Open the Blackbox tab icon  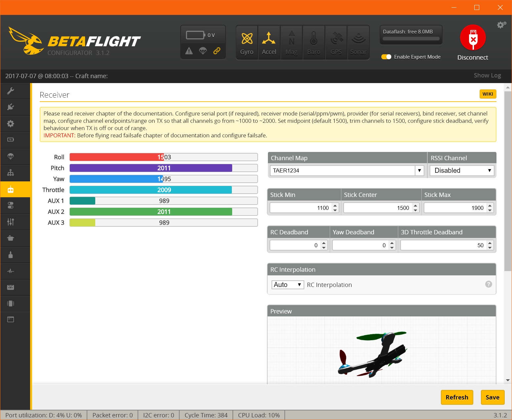(11, 303)
